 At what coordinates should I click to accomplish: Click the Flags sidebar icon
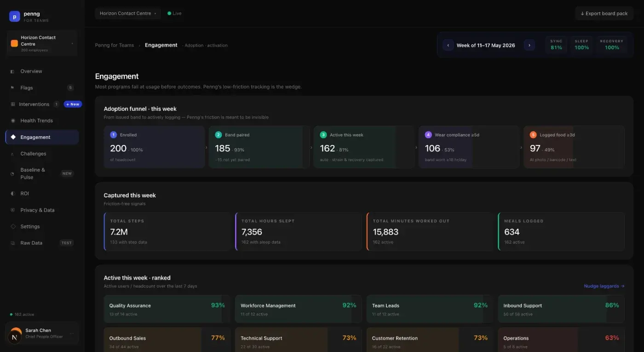pos(12,88)
